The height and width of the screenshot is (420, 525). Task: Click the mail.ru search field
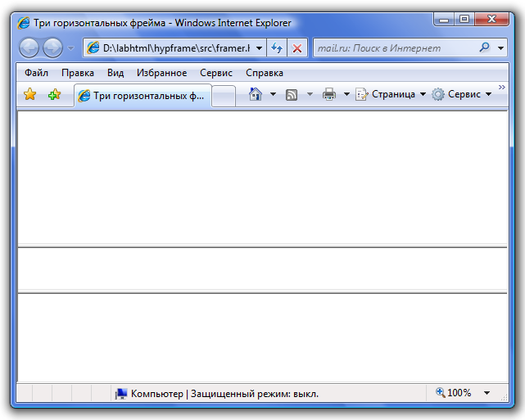tap(395, 48)
